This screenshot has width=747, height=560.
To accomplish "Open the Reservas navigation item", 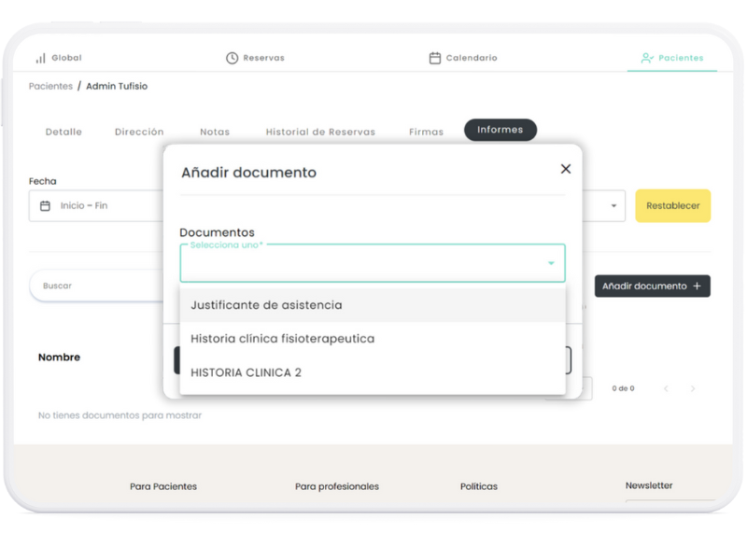I will (255, 58).
